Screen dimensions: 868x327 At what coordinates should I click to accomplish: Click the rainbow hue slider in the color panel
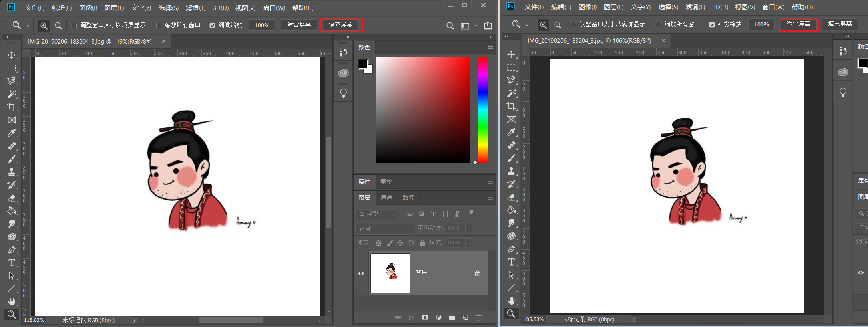click(x=483, y=110)
